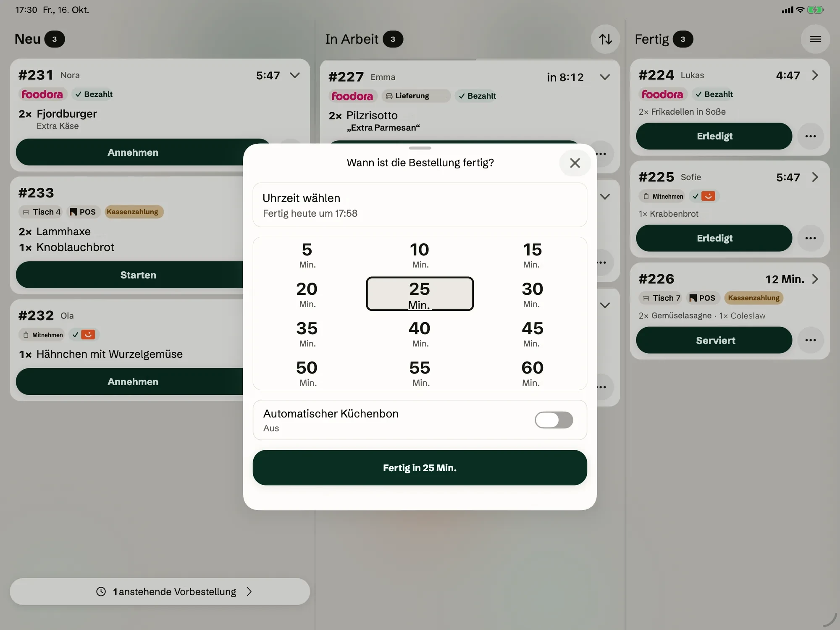This screenshot has width=840, height=630.
Task: Open the sort orders icon in In Arbeit
Action: coord(605,39)
